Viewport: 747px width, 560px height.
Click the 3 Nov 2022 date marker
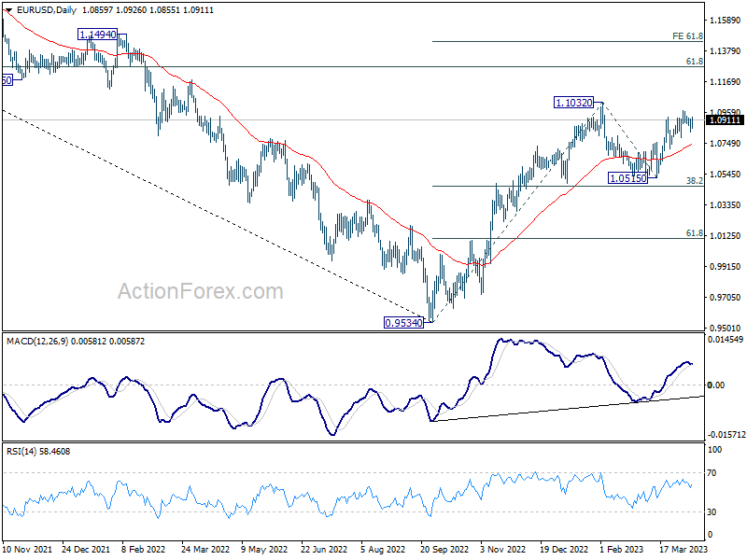502,549
